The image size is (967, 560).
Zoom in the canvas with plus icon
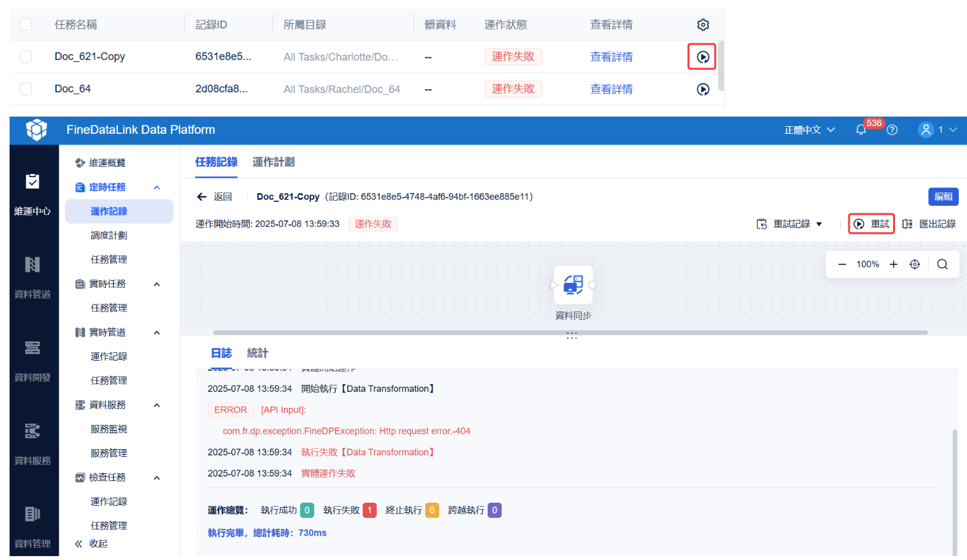894,264
